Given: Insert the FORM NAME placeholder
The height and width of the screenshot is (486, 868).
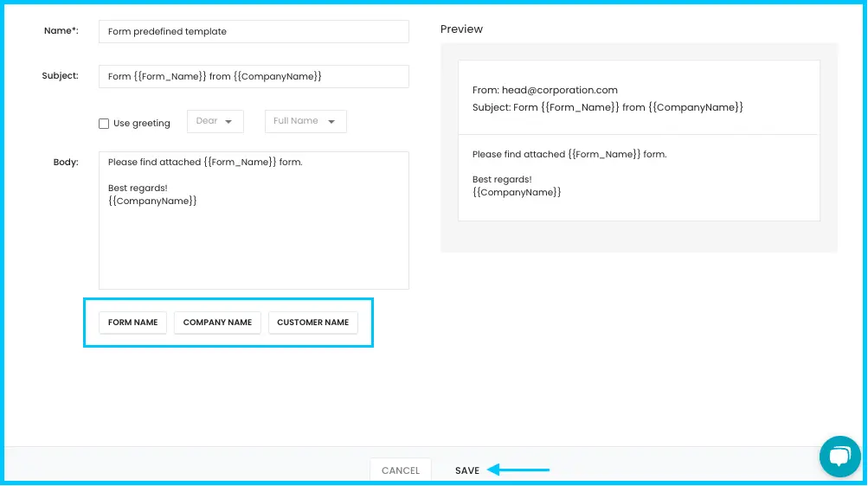Looking at the screenshot, I should (133, 323).
